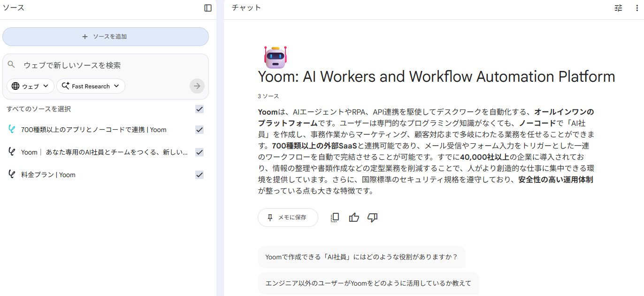
Task: Open source '700種類以上のアプリとノーコードで連携 | Yoom'
Action: [x=94, y=130]
